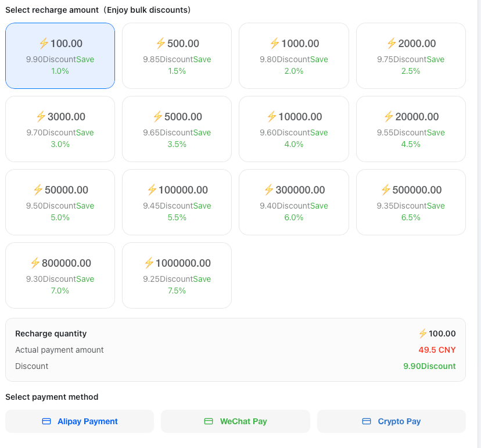This screenshot has width=481, height=448.
Task: Click the 2.5% savings text
Action: (411, 71)
